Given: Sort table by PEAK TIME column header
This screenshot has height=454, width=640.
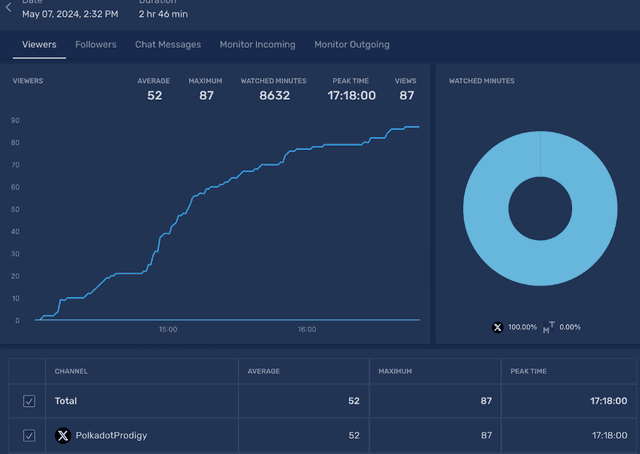Looking at the screenshot, I should tap(529, 371).
